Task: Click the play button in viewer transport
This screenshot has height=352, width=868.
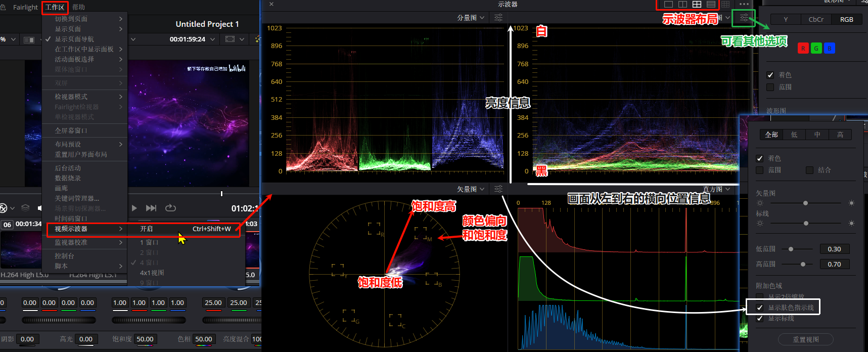Action: pyautogui.click(x=134, y=208)
